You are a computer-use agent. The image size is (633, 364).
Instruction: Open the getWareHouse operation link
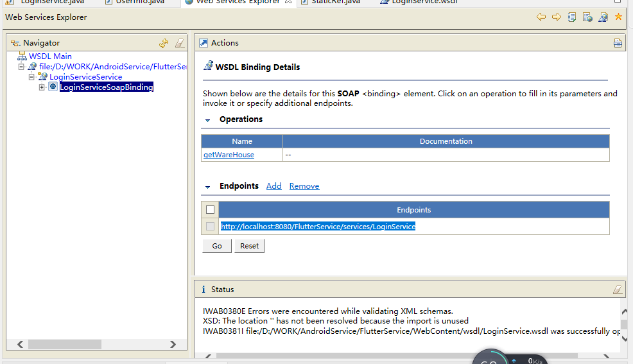(x=229, y=155)
